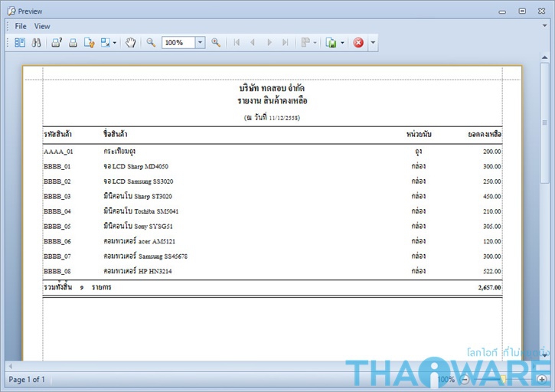
Task: Click the 'คอมพวเตอร์ Samsung SS45678' product name
Action: tap(145, 256)
